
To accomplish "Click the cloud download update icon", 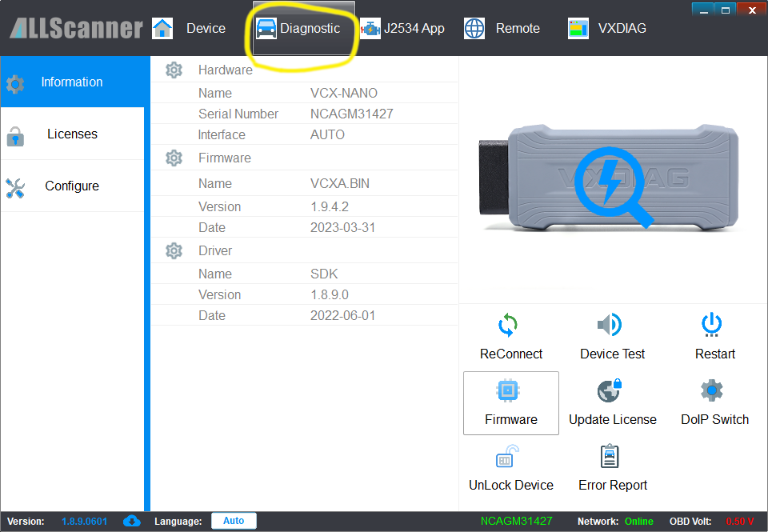I will tap(132, 521).
